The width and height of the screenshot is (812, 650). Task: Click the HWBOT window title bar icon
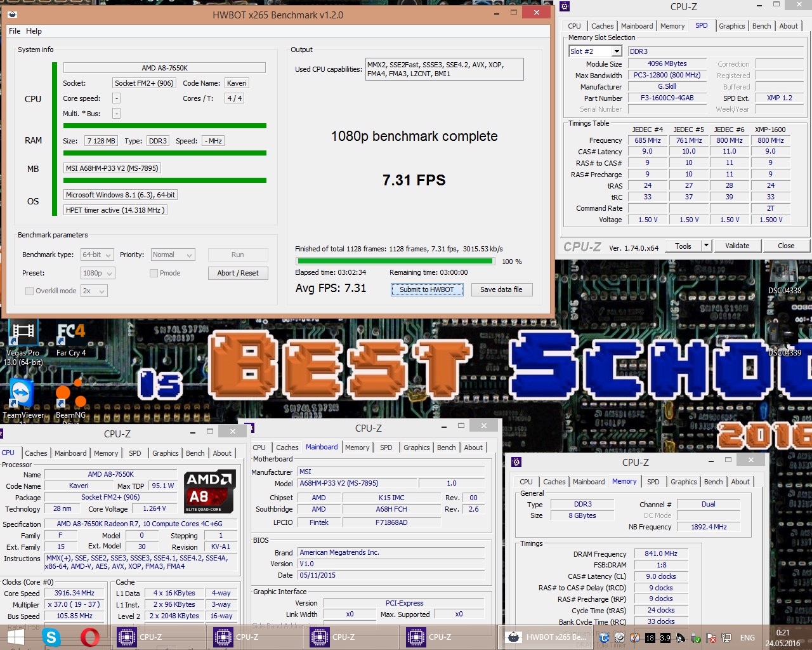tap(12, 15)
